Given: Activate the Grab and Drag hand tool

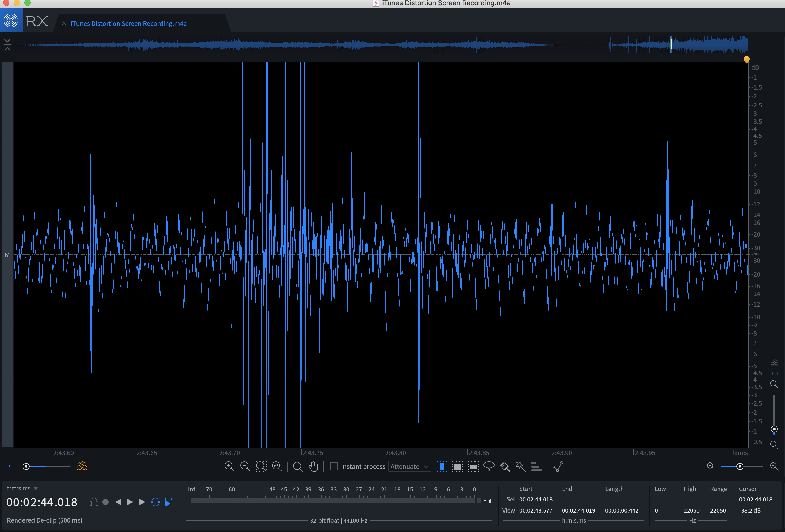Looking at the screenshot, I should coord(313,466).
